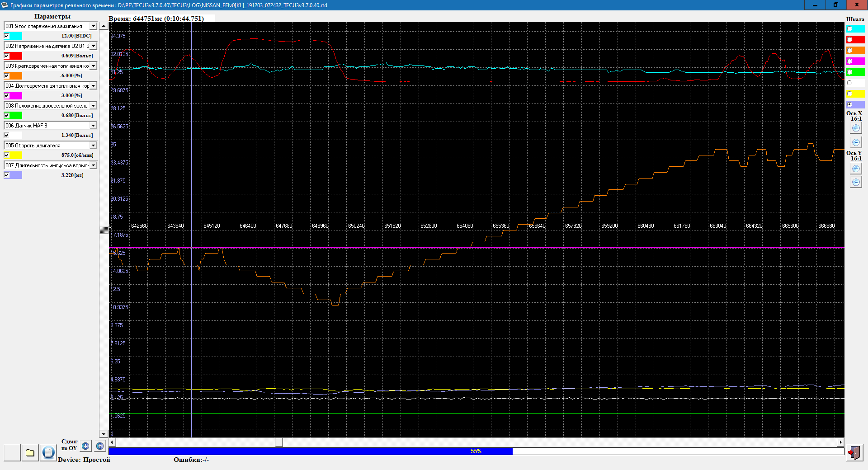This screenshot has width=868, height=470.
Task: Open the 005 engine RPM parameter dropdown
Action: pos(93,146)
